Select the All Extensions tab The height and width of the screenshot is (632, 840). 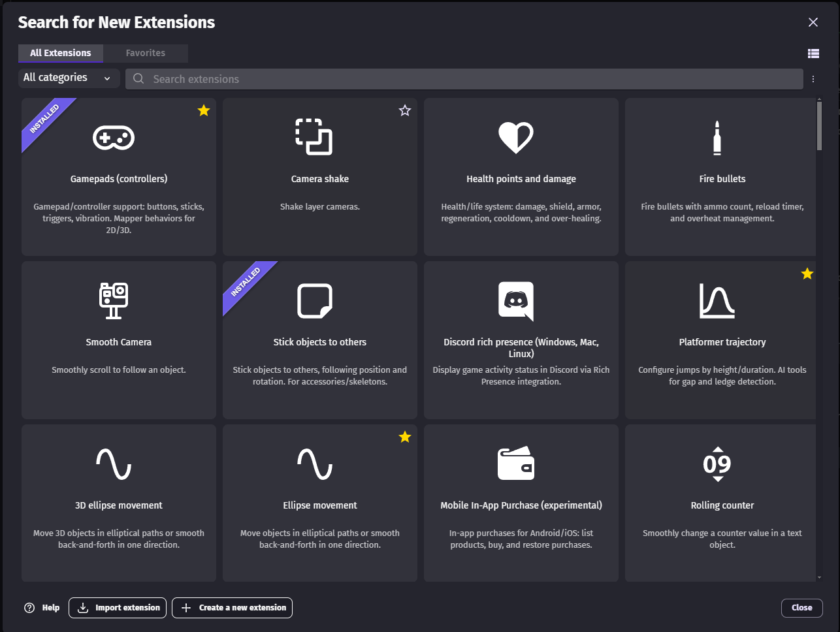(61, 53)
